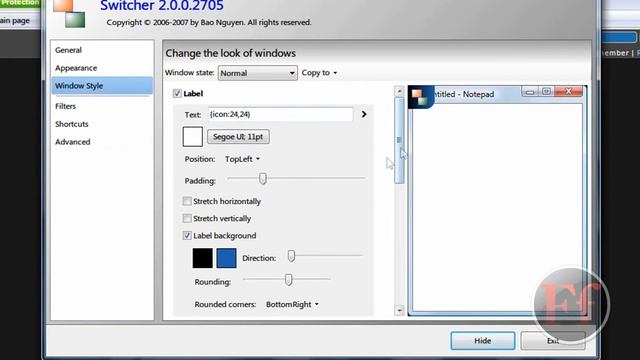Enable Stretch horizontally checkbox
The height and width of the screenshot is (360, 640).
point(187,201)
